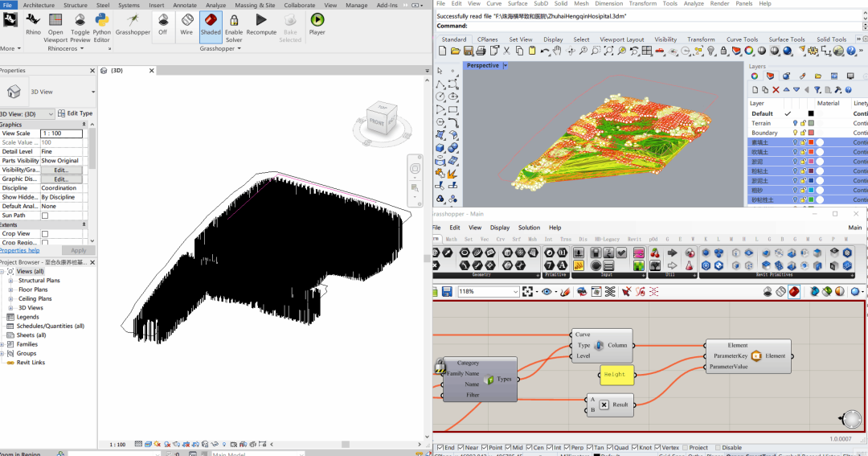The height and width of the screenshot is (456, 868).
Task: Click Terrain layer color swatch
Action: [811, 123]
